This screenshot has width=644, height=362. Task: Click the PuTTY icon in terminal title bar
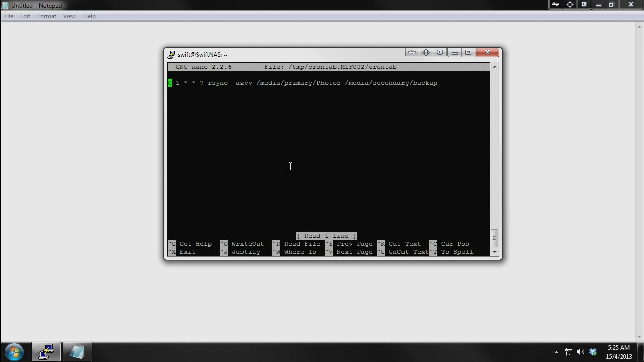(x=171, y=54)
